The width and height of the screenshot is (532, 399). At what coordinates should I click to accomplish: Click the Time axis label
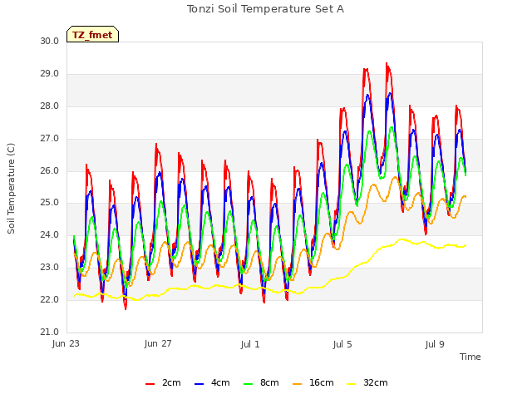pyautogui.click(x=470, y=357)
